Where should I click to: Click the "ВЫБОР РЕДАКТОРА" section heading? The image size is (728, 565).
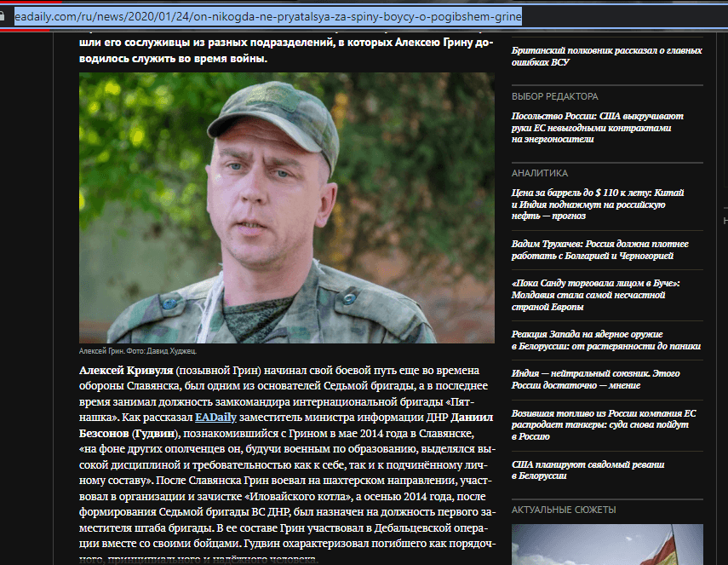tap(555, 96)
